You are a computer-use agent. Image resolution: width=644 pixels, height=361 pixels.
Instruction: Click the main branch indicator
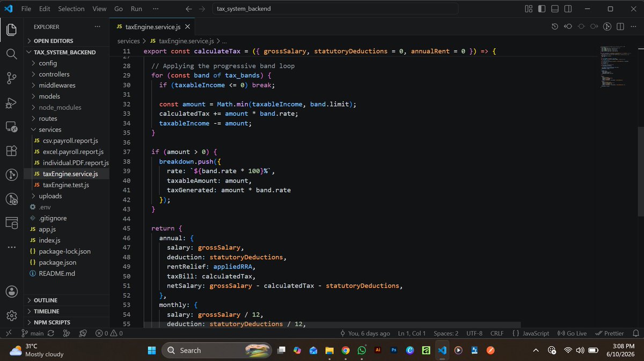click(33, 333)
